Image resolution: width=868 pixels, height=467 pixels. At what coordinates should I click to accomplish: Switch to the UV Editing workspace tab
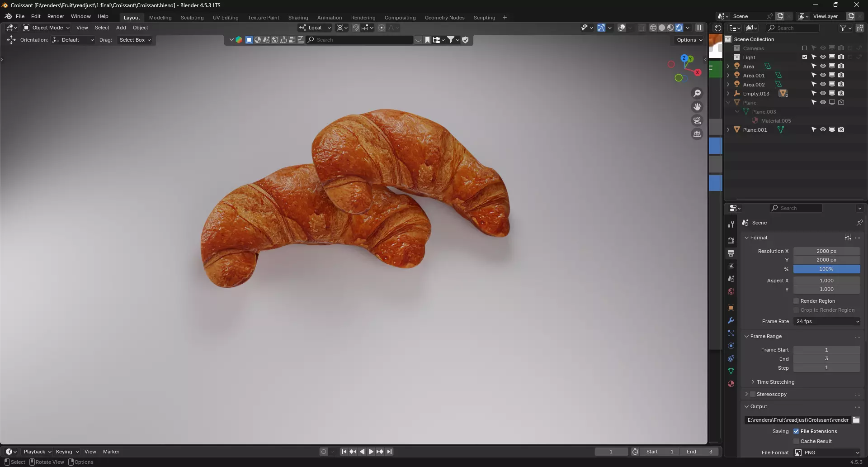tap(226, 18)
